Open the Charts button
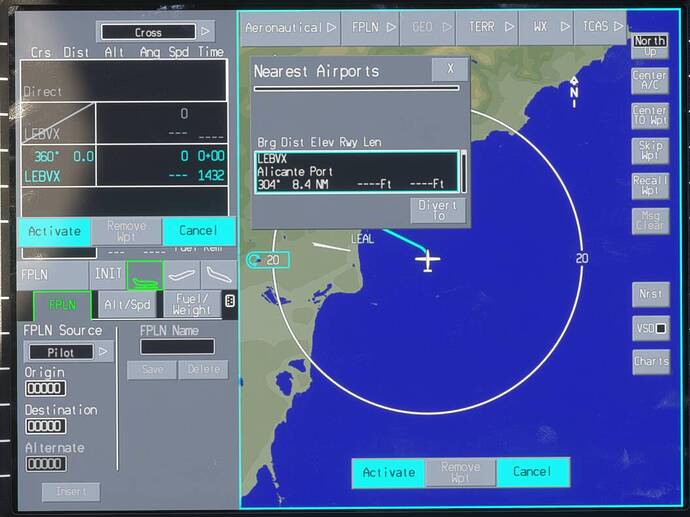The width and height of the screenshot is (690, 517). click(651, 362)
